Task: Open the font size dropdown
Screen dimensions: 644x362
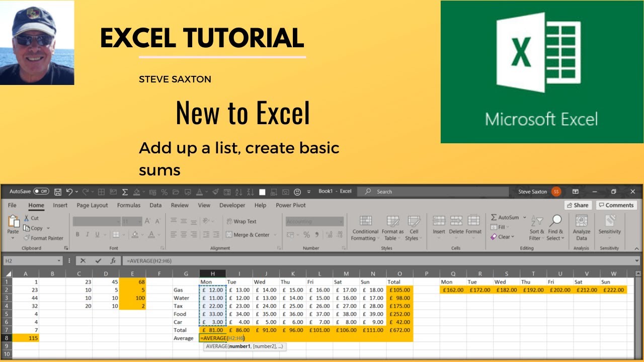Action: [x=139, y=222]
